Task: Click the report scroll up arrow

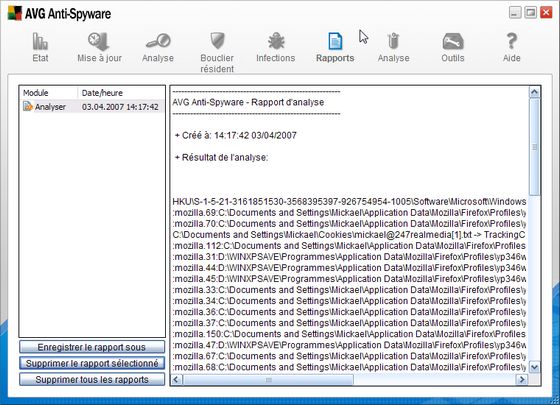Action: [534, 92]
